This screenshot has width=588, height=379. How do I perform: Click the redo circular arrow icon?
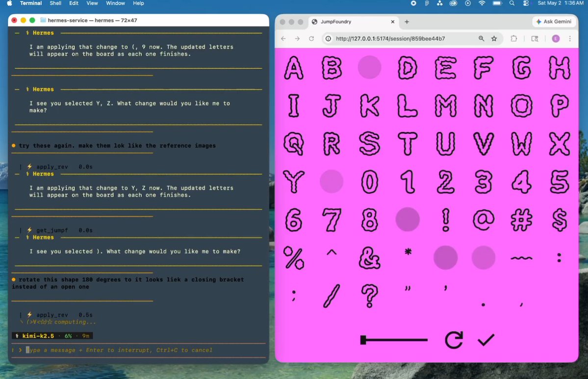[454, 340]
